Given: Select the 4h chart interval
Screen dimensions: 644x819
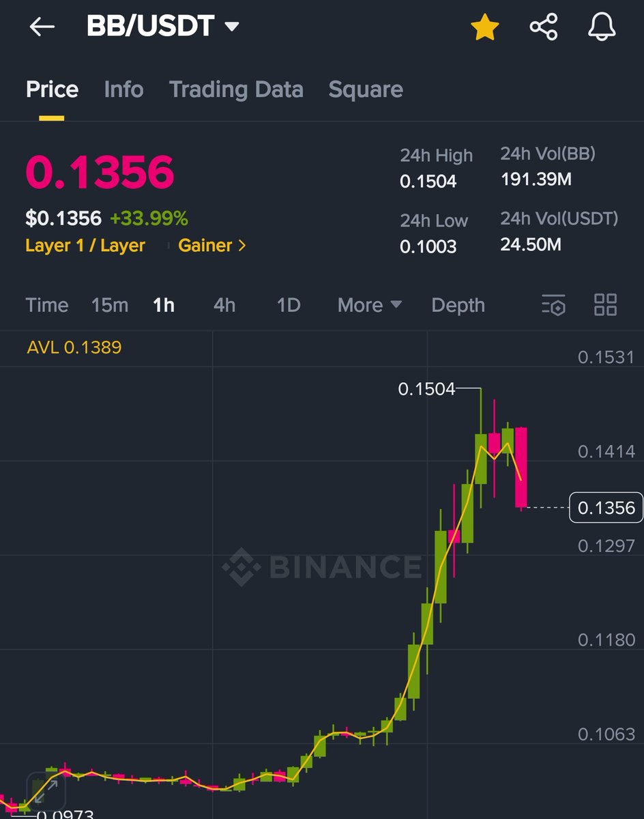Looking at the screenshot, I should (224, 305).
